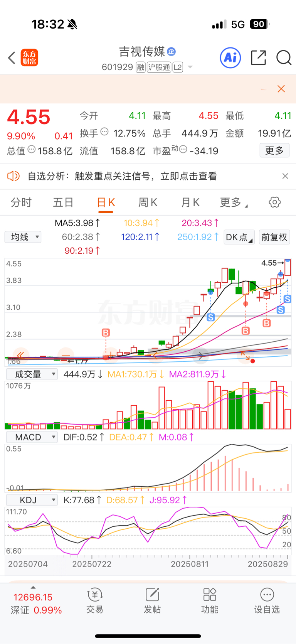Expand the stock tags dropdown arrow
This screenshot has height=644, width=296.
pos(190,67)
